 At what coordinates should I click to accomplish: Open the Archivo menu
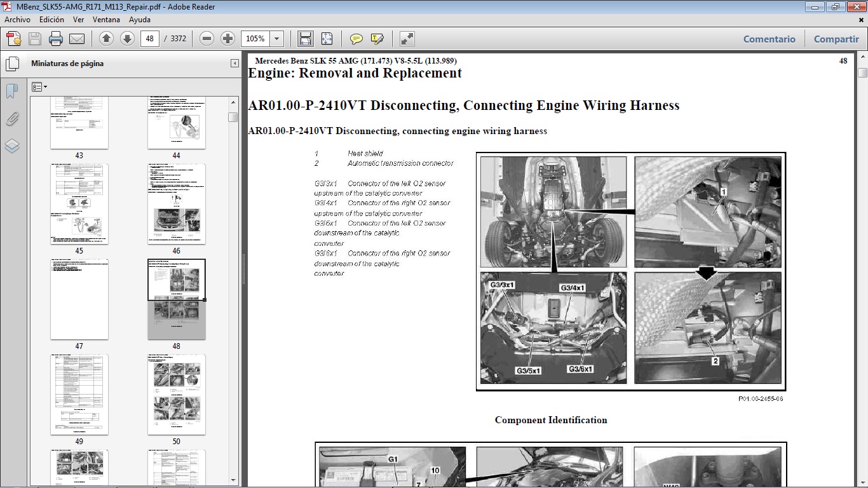tap(17, 20)
